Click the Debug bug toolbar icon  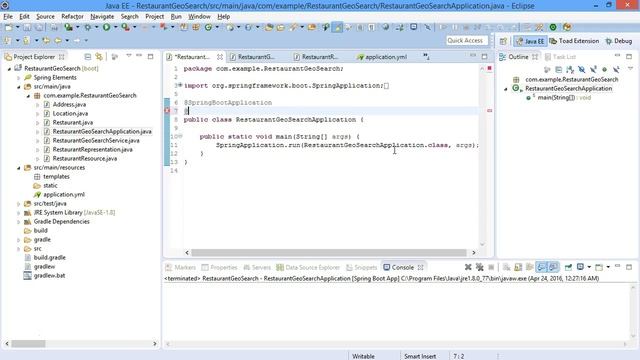click(88, 27)
